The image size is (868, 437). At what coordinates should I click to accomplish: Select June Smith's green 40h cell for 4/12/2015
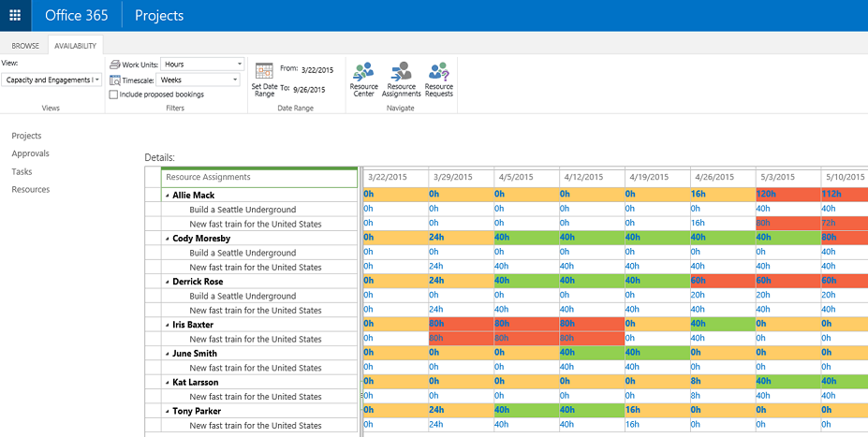592,353
